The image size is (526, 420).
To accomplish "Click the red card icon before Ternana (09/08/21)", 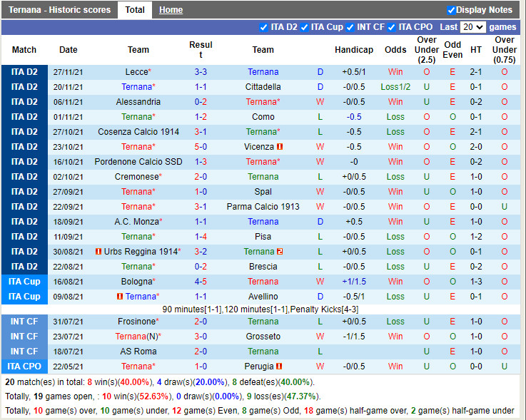I will tap(120, 297).
